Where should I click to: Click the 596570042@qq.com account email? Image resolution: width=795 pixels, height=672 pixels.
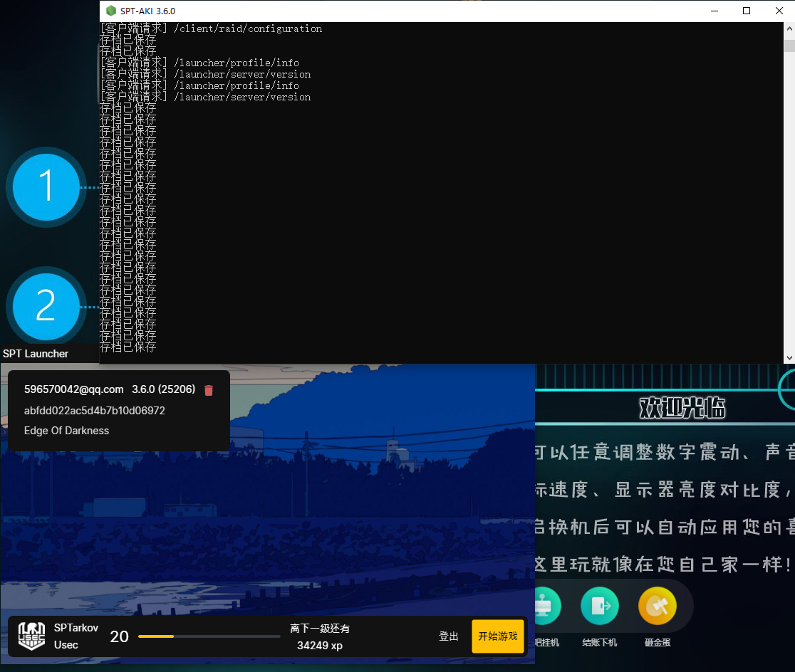pyautogui.click(x=73, y=390)
